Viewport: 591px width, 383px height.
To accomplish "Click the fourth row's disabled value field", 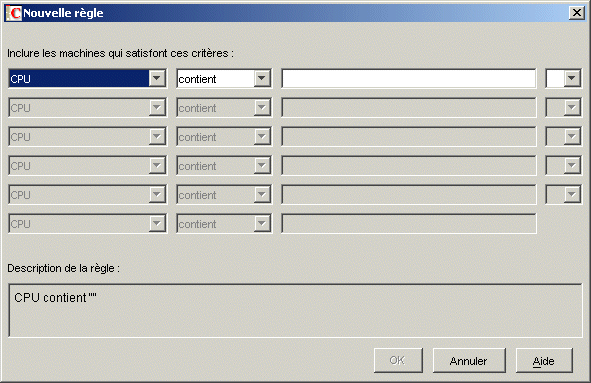I will click(409, 165).
